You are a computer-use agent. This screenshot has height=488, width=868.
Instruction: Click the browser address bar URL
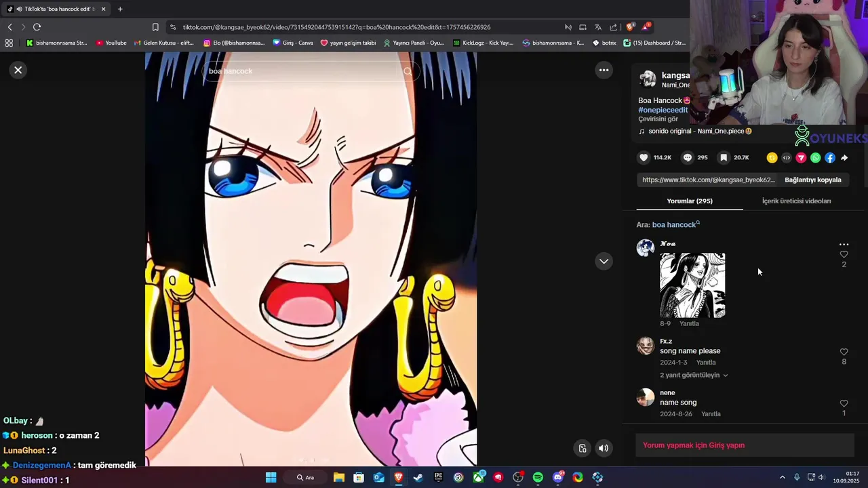point(336,27)
